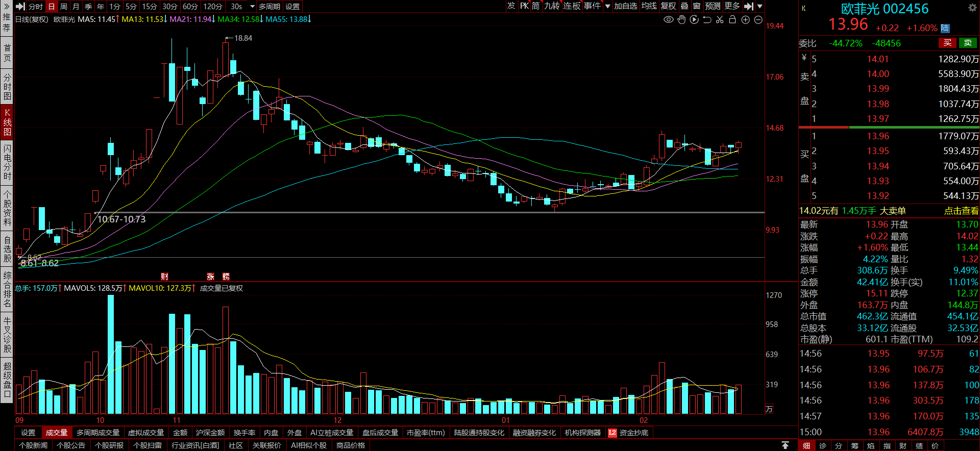The image size is (980, 451).
Task: Switch to the 多周期成交量 indicator tab
Action: pyautogui.click(x=98, y=433)
